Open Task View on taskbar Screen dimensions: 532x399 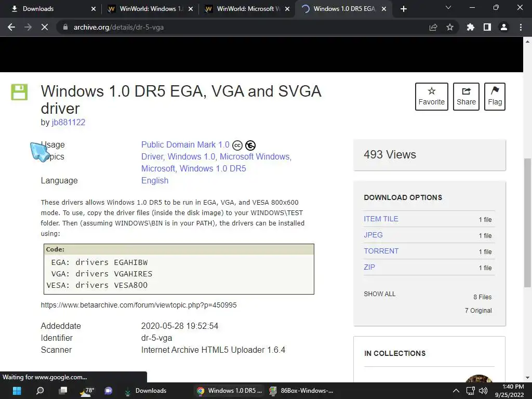(x=63, y=391)
